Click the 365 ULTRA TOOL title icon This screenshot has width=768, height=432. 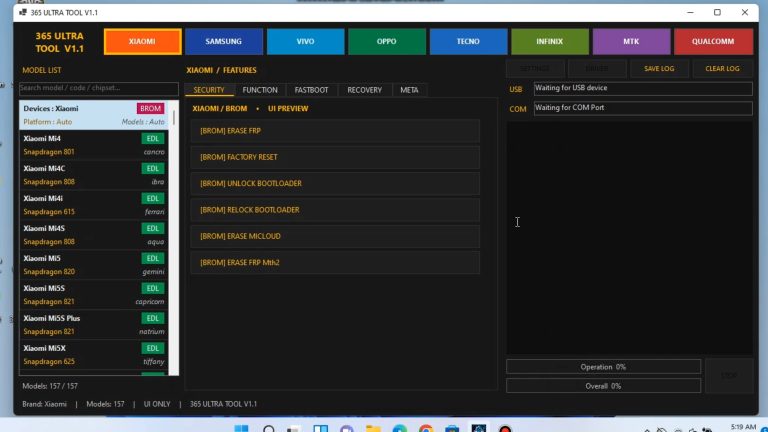23,12
